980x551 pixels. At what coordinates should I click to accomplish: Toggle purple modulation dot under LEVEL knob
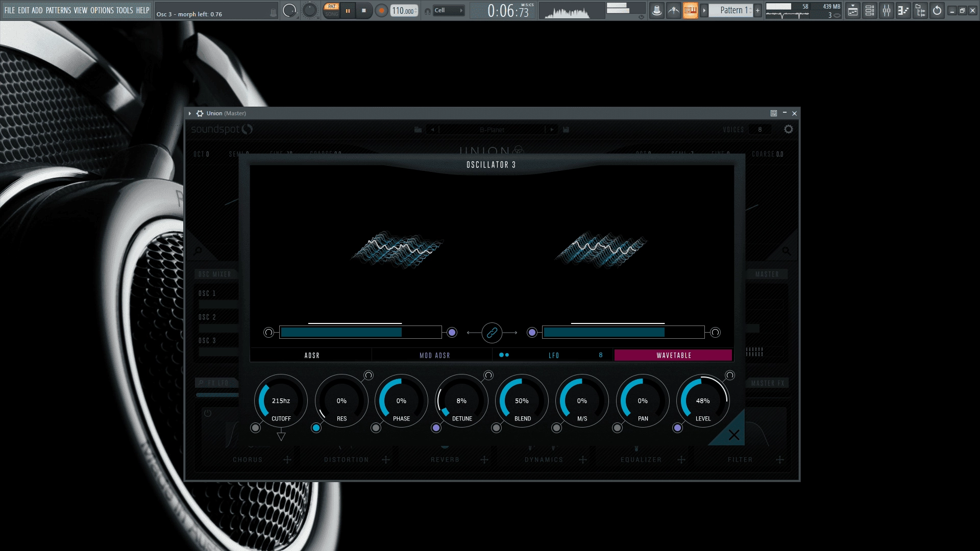tap(677, 428)
